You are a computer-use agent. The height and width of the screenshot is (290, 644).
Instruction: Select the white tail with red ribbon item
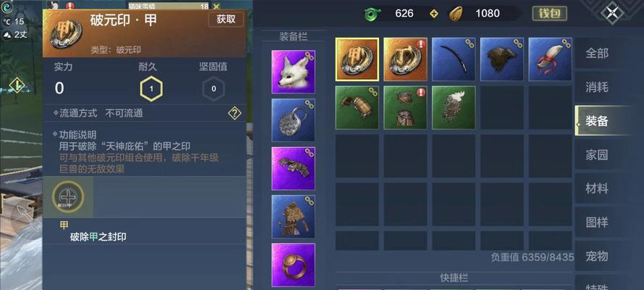coord(550,59)
